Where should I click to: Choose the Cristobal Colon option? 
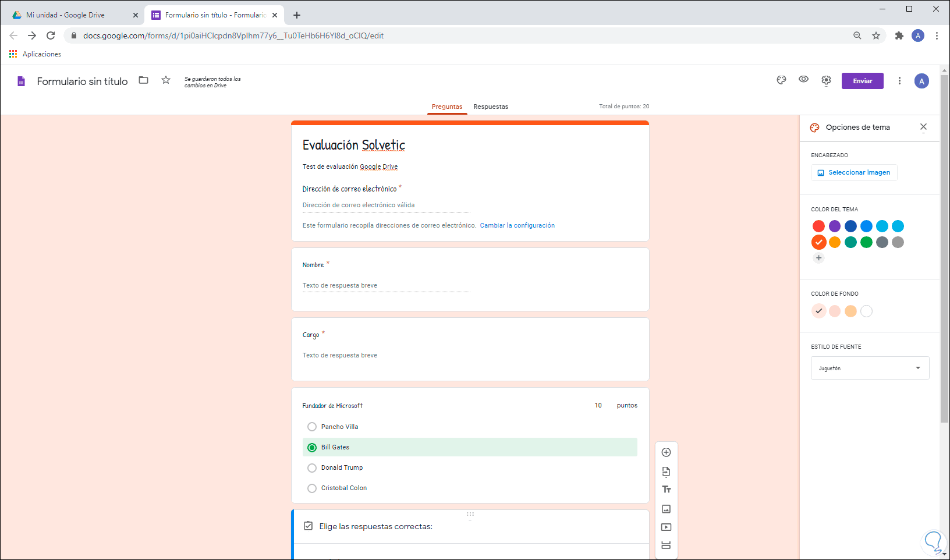312,488
